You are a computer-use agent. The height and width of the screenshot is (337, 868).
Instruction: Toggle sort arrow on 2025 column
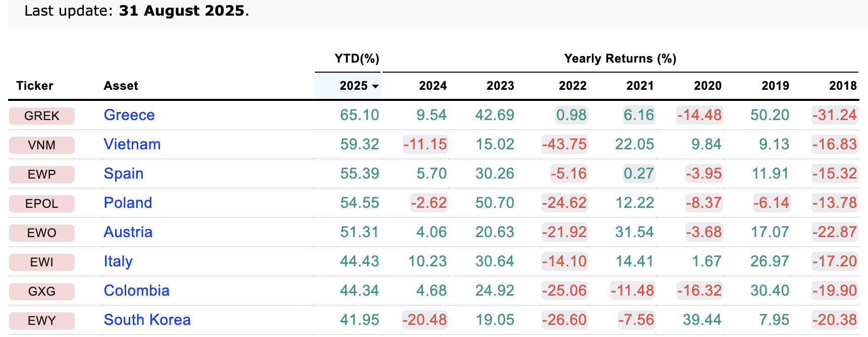tap(375, 86)
